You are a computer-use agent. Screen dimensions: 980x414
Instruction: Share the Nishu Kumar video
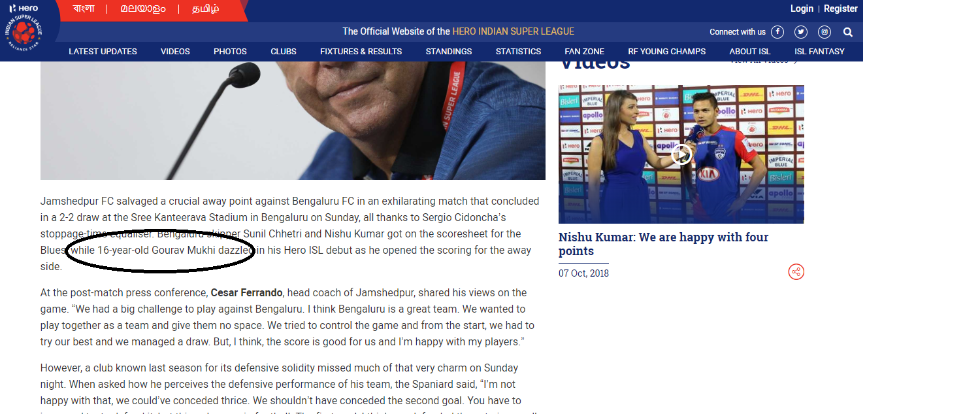coord(796,272)
